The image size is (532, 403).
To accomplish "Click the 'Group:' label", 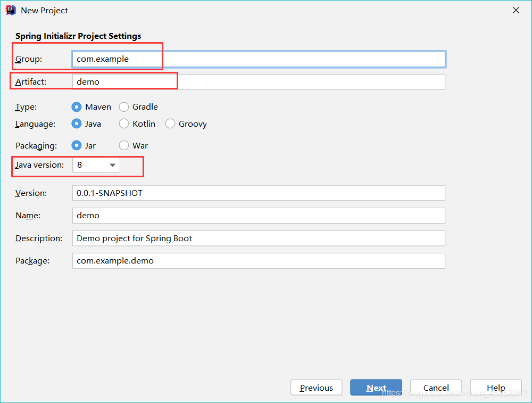I will tap(29, 59).
